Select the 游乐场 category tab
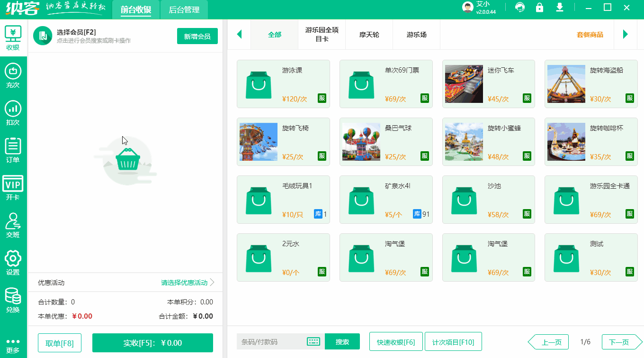The image size is (644, 358). pyautogui.click(x=416, y=35)
